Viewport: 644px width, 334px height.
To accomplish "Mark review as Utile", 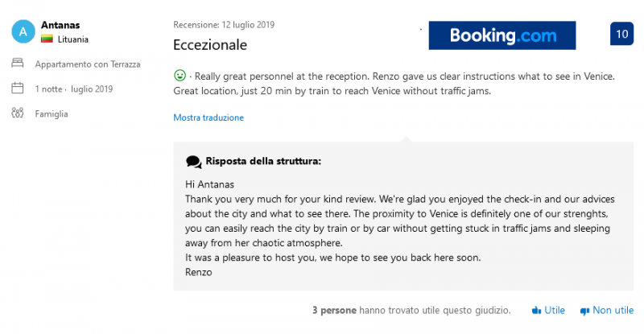I will 555,310.
